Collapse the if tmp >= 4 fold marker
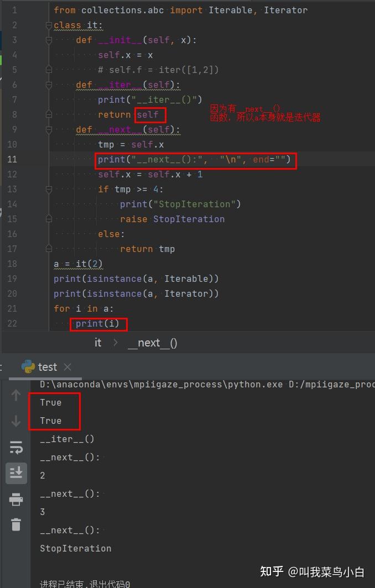 [49, 190]
